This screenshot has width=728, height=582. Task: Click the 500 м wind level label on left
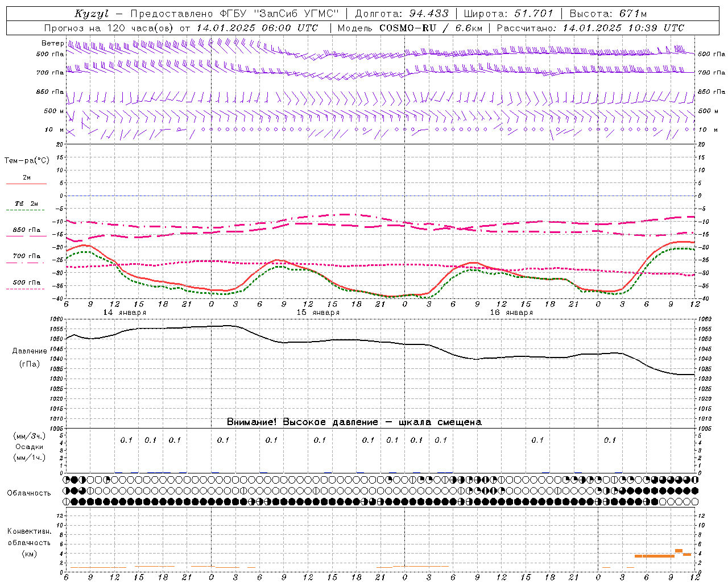tap(54, 111)
